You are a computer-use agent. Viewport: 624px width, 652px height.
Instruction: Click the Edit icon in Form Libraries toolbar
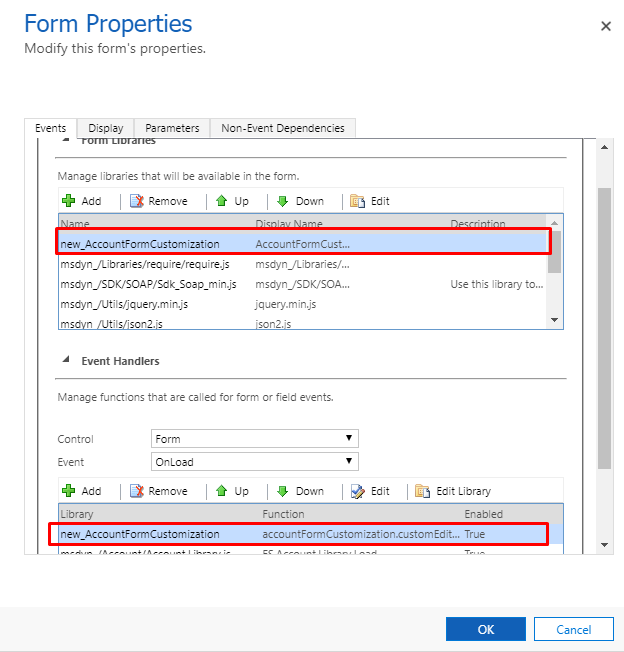tap(357, 201)
